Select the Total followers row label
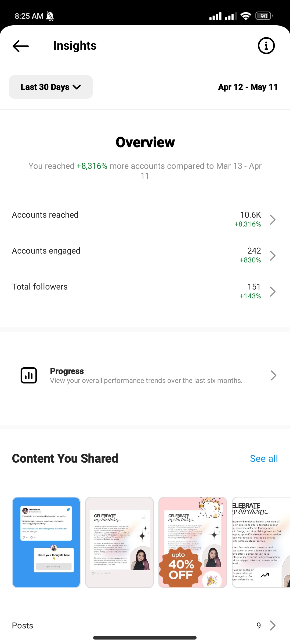The height and width of the screenshot is (644, 290). (x=40, y=287)
